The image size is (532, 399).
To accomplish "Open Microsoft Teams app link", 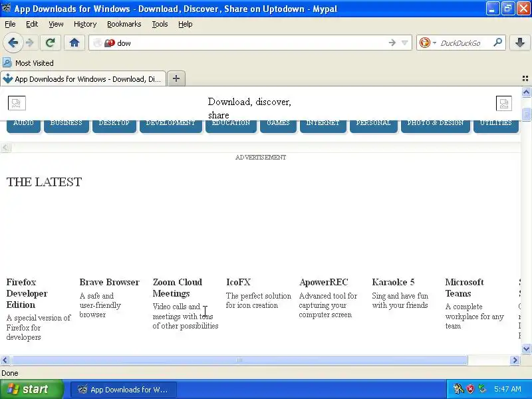I will click(x=464, y=288).
